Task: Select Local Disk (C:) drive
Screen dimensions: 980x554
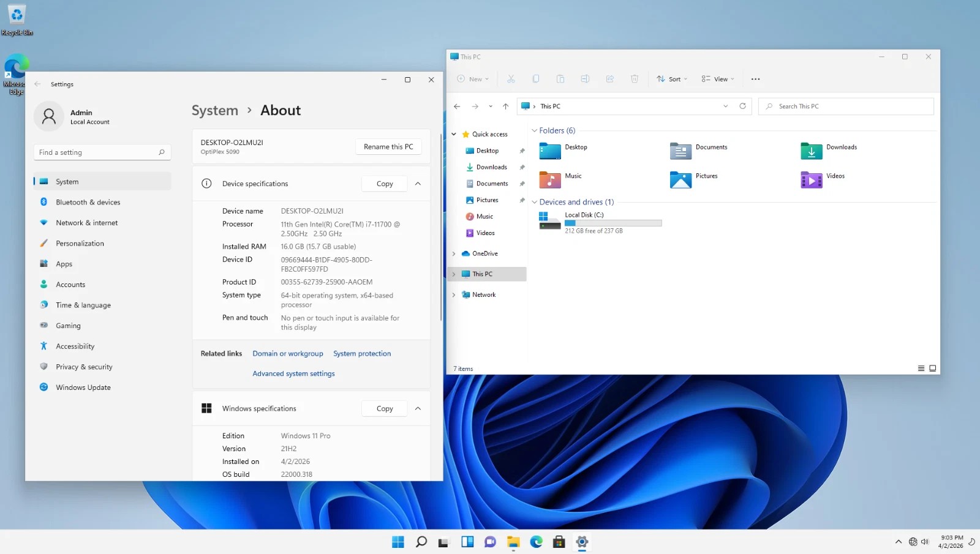Action: [x=600, y=222]
